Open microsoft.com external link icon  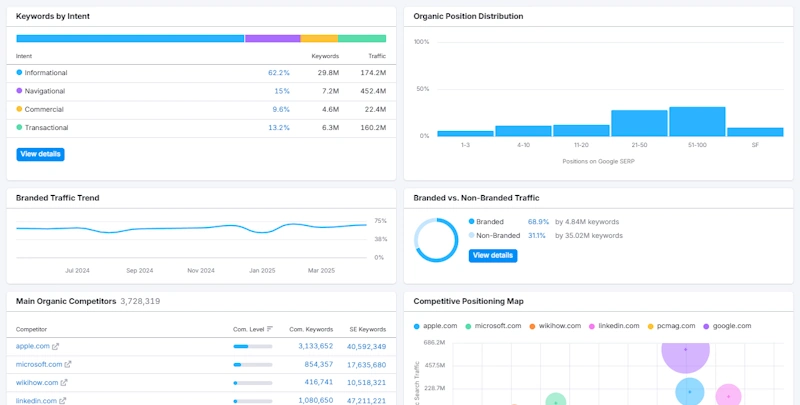68,364
